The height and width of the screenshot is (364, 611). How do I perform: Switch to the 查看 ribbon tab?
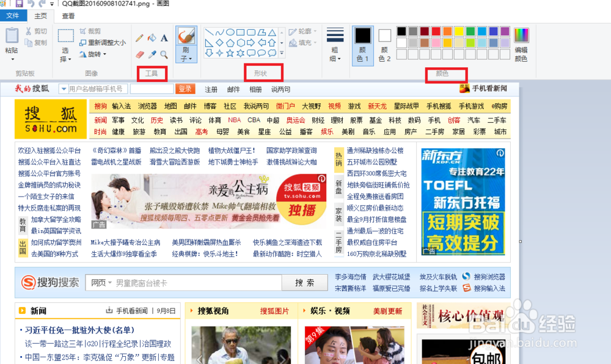point(68,16)
